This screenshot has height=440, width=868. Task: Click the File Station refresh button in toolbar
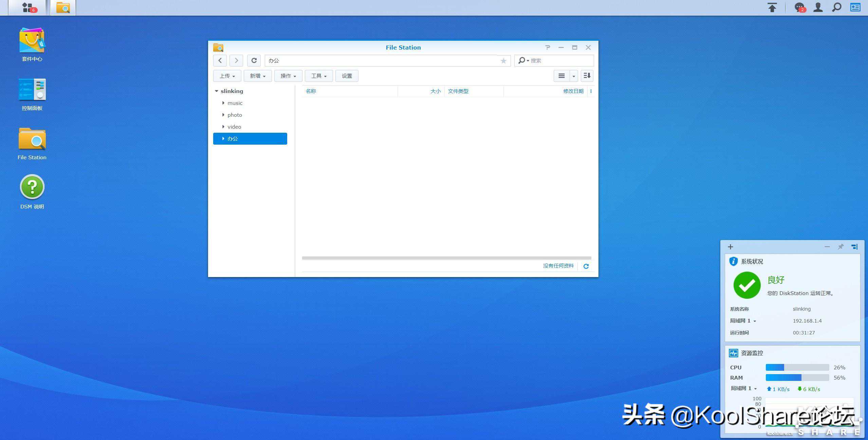point(254,60)
